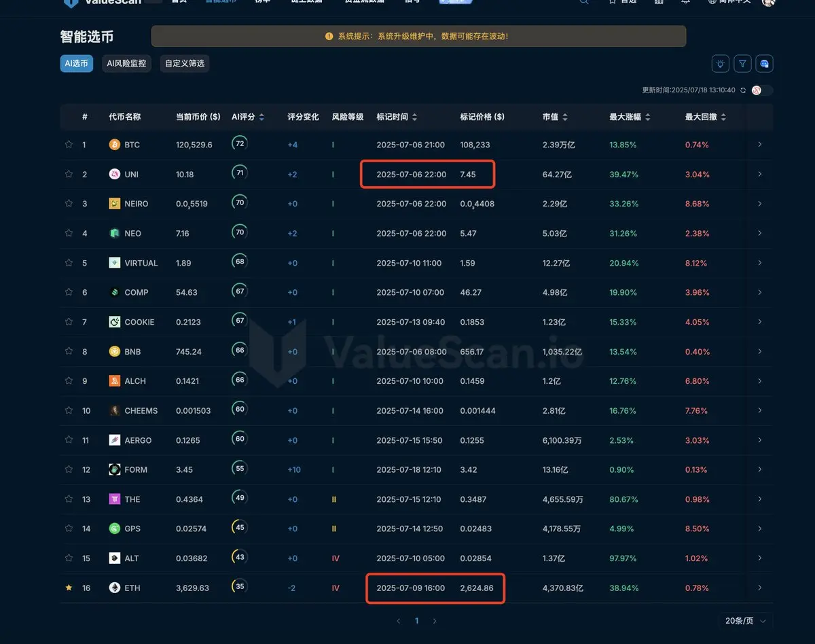The width and height of the screenshot is (815, 644).
Task: Sort by Ai评分 column arrows
Action: coord(262,117)
